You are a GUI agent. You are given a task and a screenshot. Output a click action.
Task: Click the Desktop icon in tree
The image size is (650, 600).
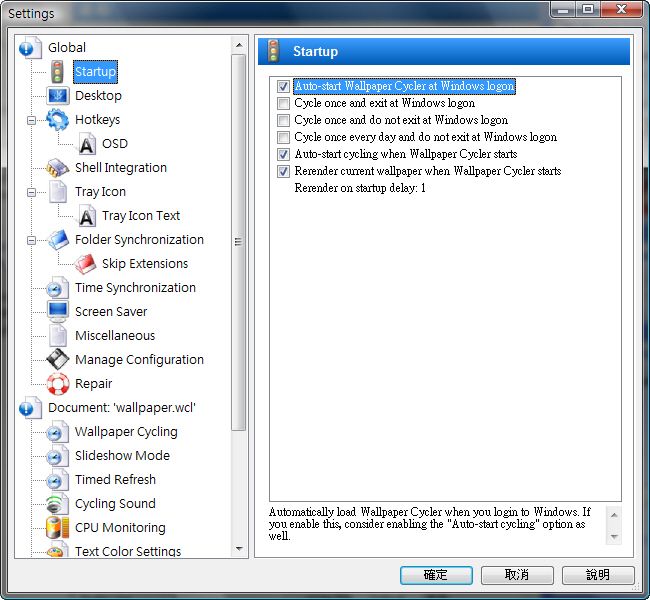pyautogui.click(x=58, y=96)
